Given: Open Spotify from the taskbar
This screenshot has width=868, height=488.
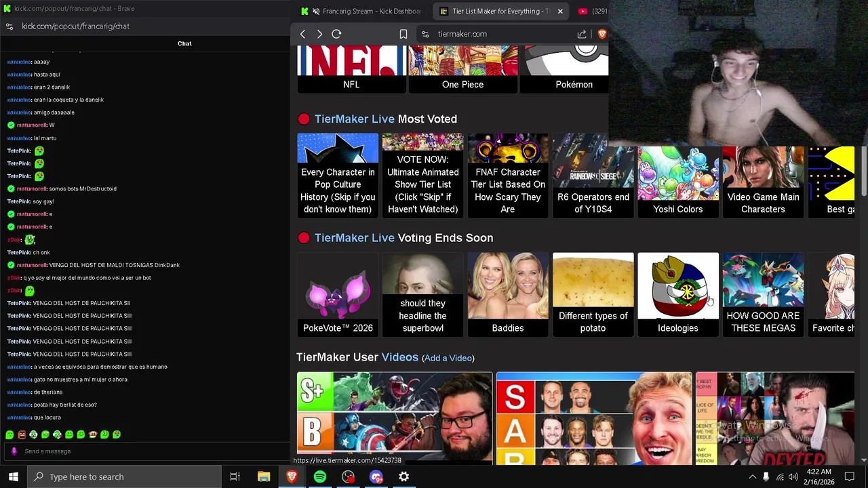Looking at the screenshot, I should [319, 477].
